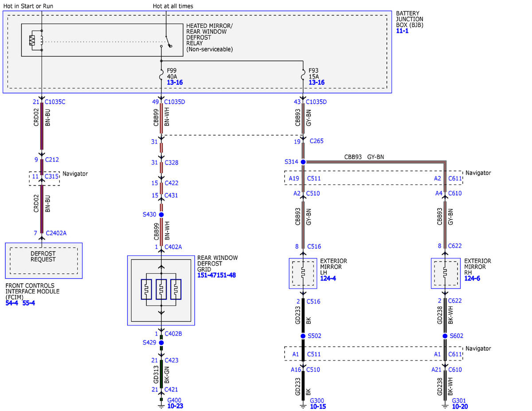
Task: Click the C1035C connector label
Action: (55, 102)
